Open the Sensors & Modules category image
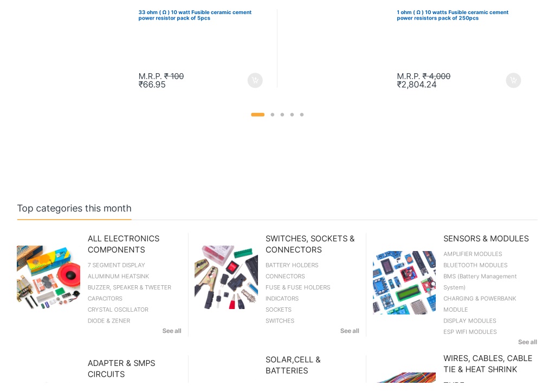 (404, 282)
